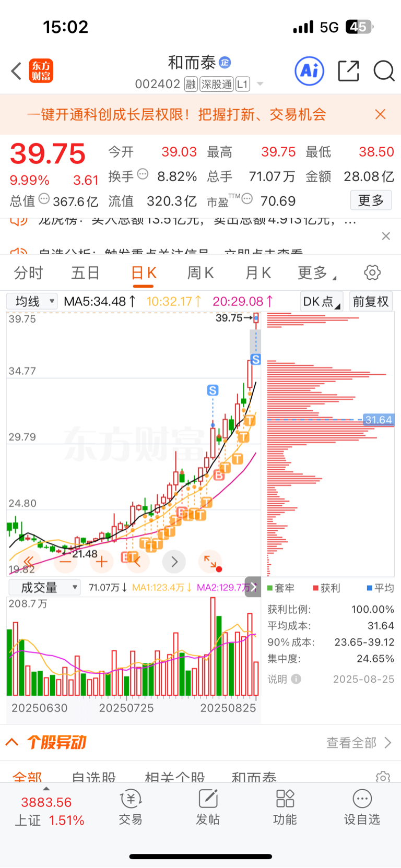Tap the 更多 quote details button
The width and height of the screenshot is (401, 868).
click(371, 200)
